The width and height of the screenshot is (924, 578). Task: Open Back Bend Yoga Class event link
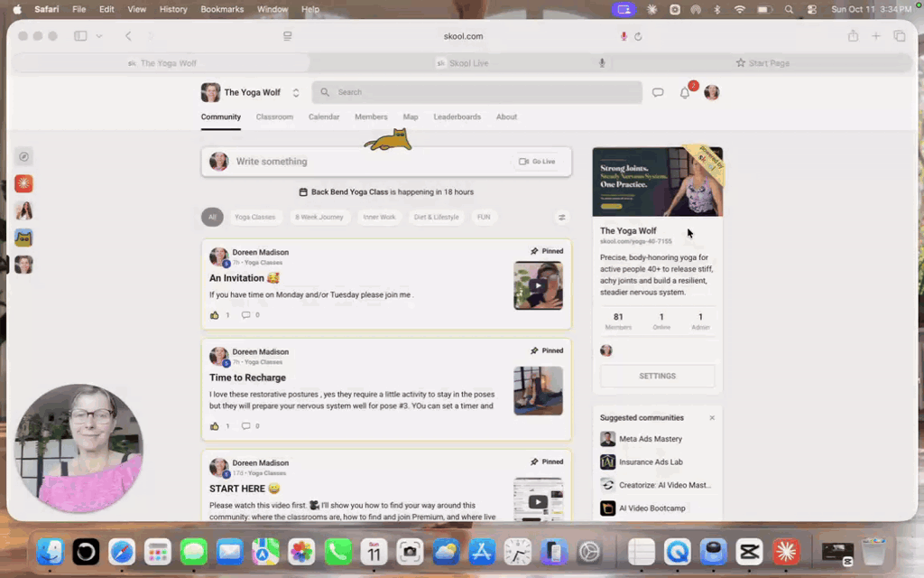click(349, 192)
